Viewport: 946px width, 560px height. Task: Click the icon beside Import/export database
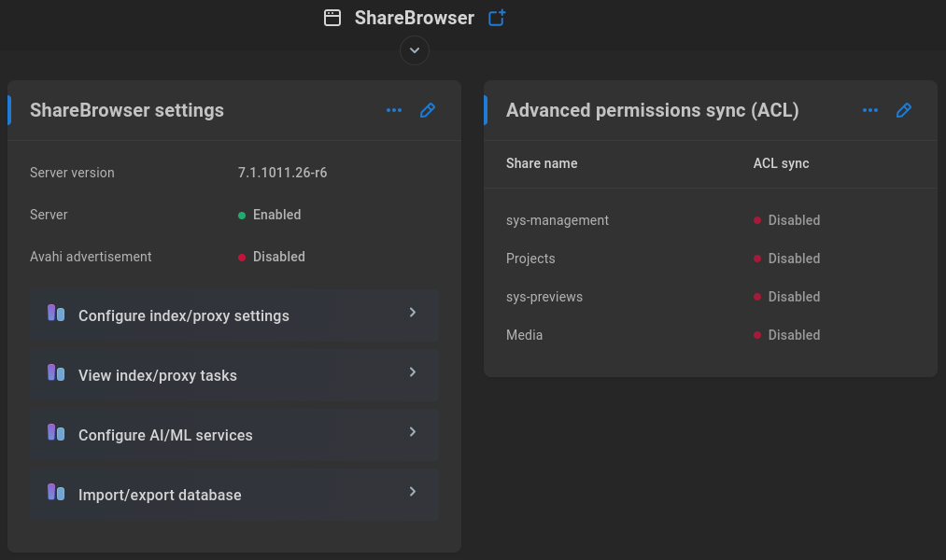tap(56, 492)
